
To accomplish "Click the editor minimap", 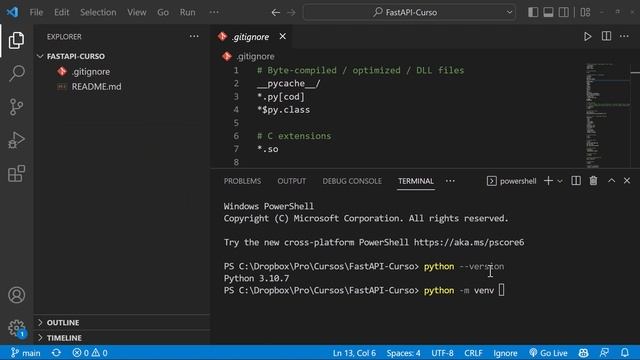I will [x=608, y=115].
